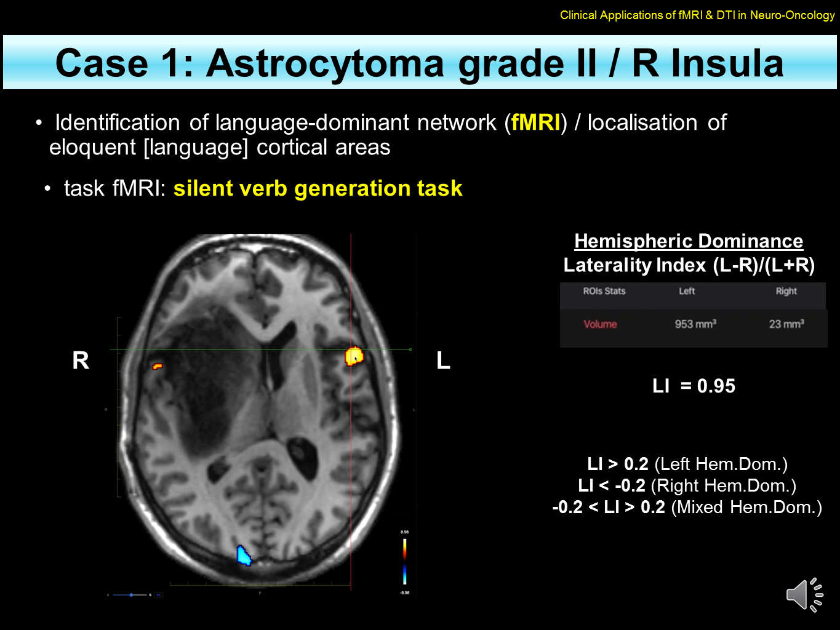The image size is (840, 630).
Task: Click 'silent verb generation task' yellow text
Action: 318,188
